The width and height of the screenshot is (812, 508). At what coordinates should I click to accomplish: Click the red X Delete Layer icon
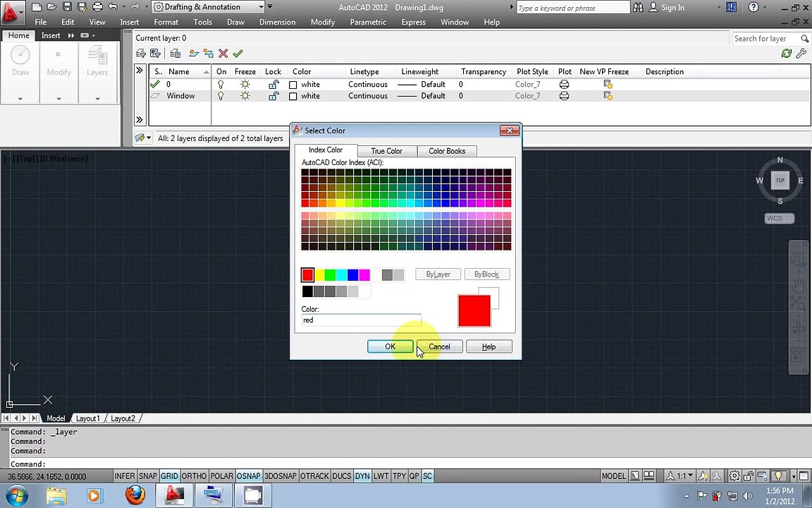point(223,54)
